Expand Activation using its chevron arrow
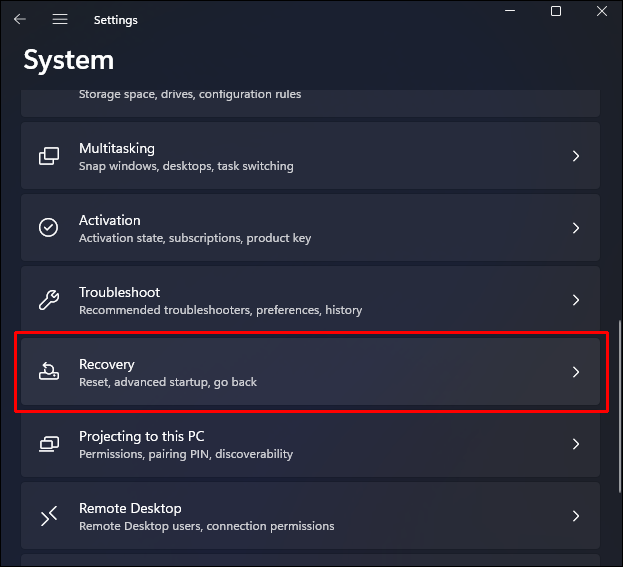Screen dimensions: 623x567 575,228
